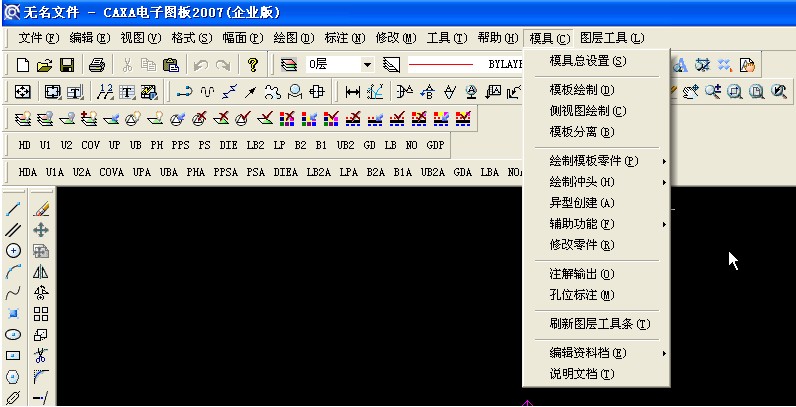Open the 工具 menu
Screen dimensions: 796x407
447,38
